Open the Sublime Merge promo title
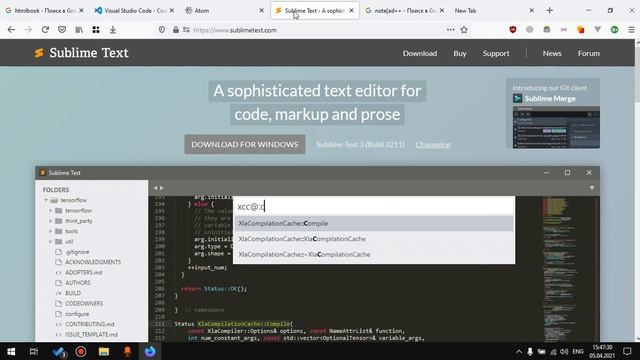 point(550,98)
